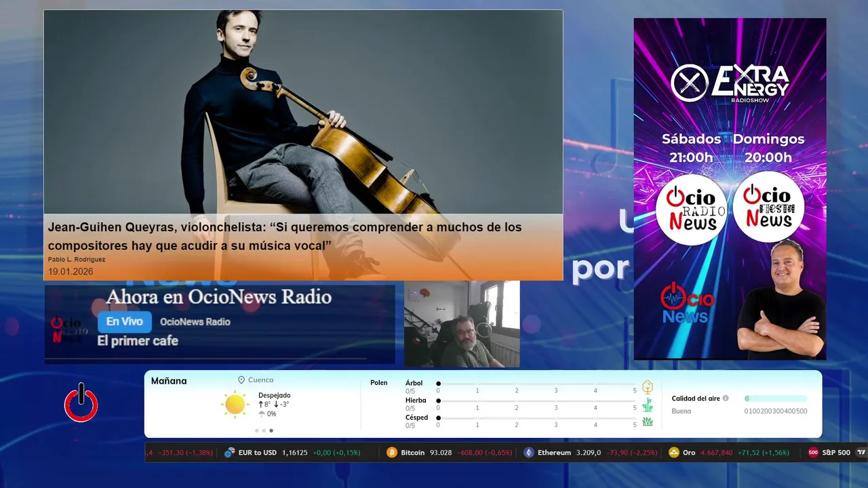Image resolution: width=868 pixels, height=488 pixels.
Task: Click the 'Oro' ticker label
Action: pyautogui.click(x=689, y=452)
